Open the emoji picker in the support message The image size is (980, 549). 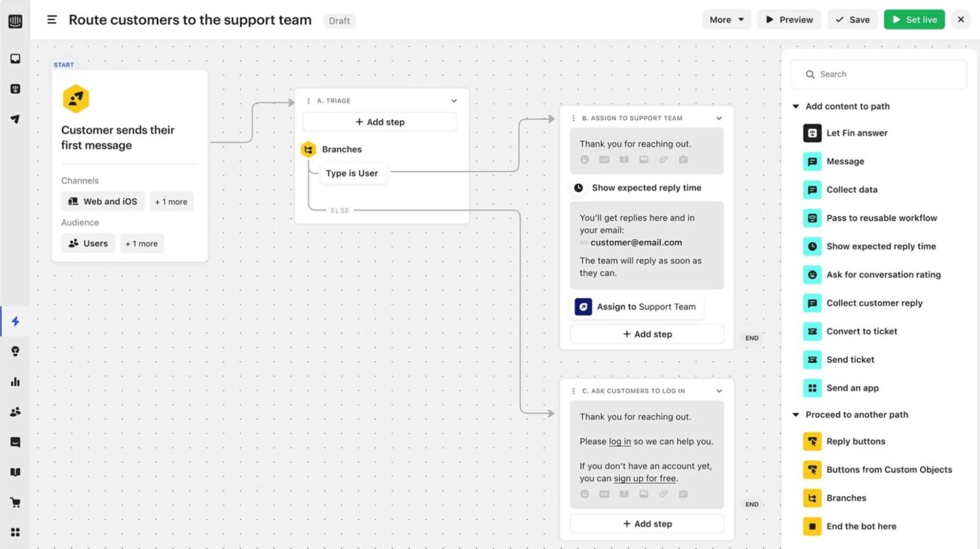point(584,159)
